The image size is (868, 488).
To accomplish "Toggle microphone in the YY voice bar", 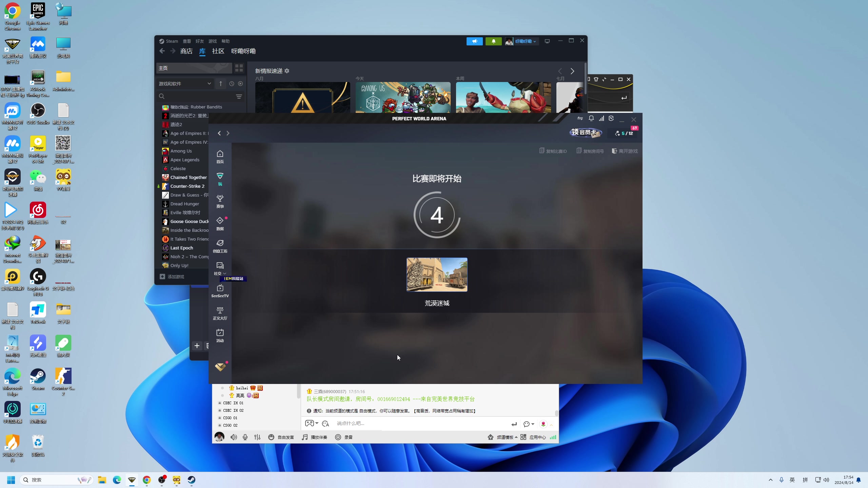I will pos(245,437).
